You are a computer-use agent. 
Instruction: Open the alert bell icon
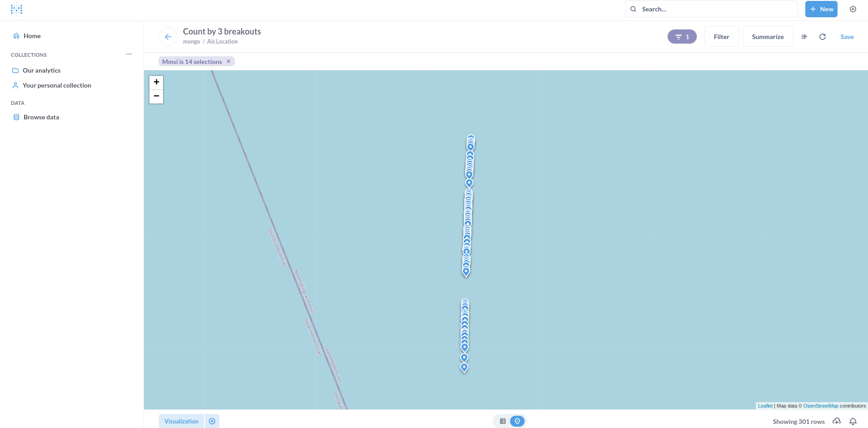coord(853,421)
